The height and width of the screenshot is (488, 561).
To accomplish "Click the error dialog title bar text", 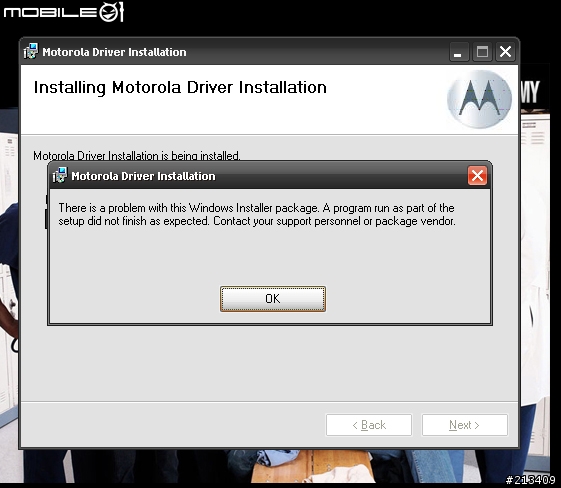I will click(x=143, y=176).
